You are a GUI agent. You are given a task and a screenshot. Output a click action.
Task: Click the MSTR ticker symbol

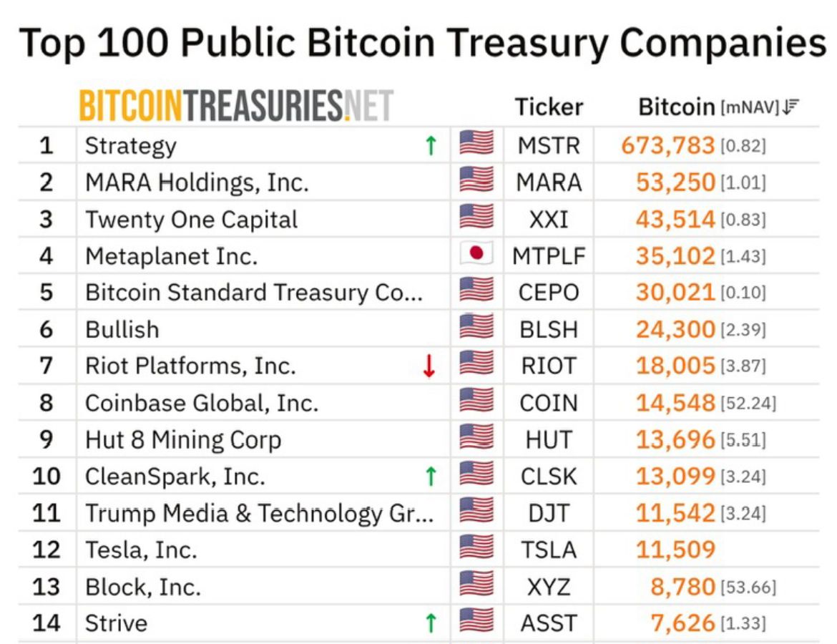(x=549, y=146)
